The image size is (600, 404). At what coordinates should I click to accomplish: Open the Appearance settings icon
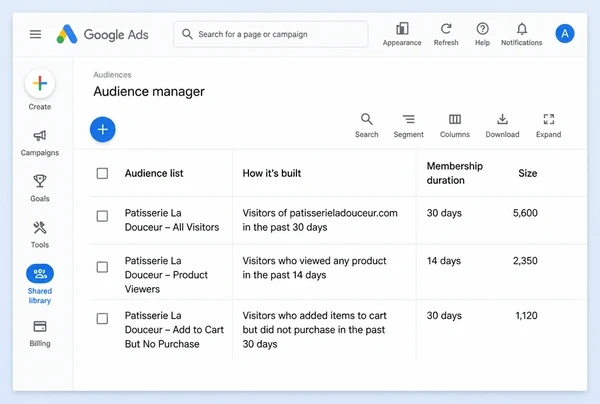click(402, 34)
